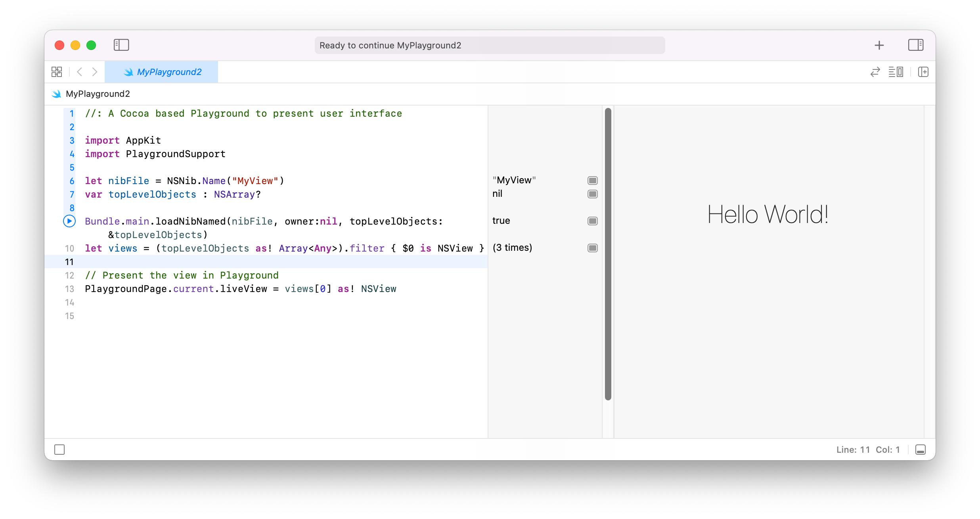Viewport: 980px width, 519px height.
Task: Click the Swift icon in the jump bar
Action: (x=56, y=94)
